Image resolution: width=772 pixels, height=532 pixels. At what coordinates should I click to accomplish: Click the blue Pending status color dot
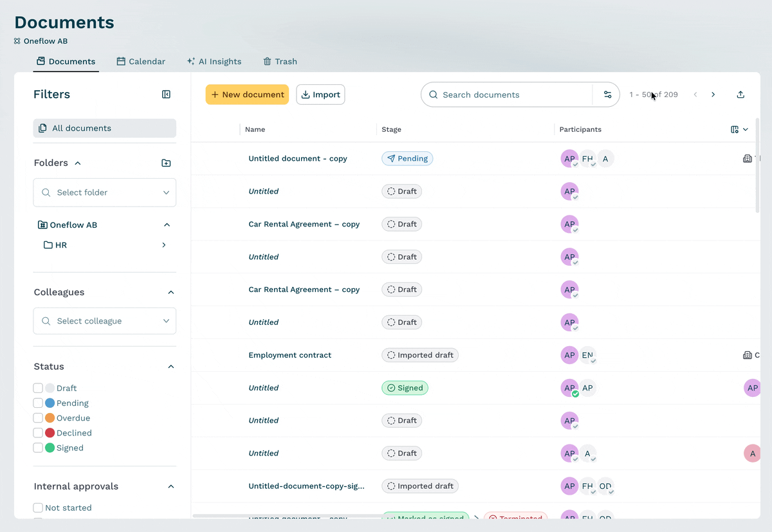(50, 403)
